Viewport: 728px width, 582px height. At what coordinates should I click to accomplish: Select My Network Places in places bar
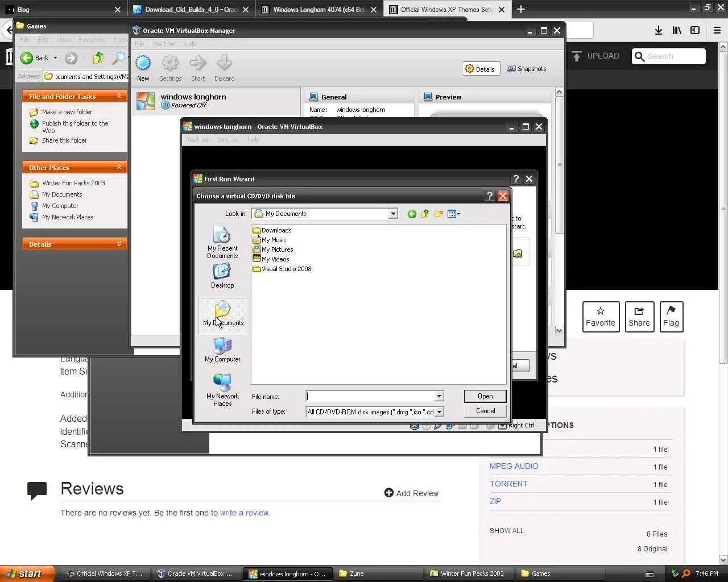222,390
